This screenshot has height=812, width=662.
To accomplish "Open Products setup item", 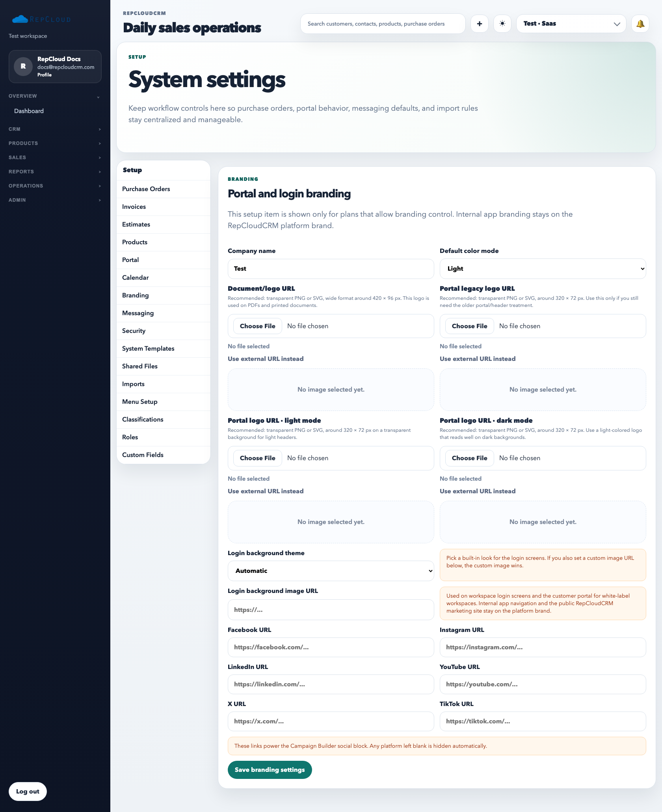I will point(164,242).
